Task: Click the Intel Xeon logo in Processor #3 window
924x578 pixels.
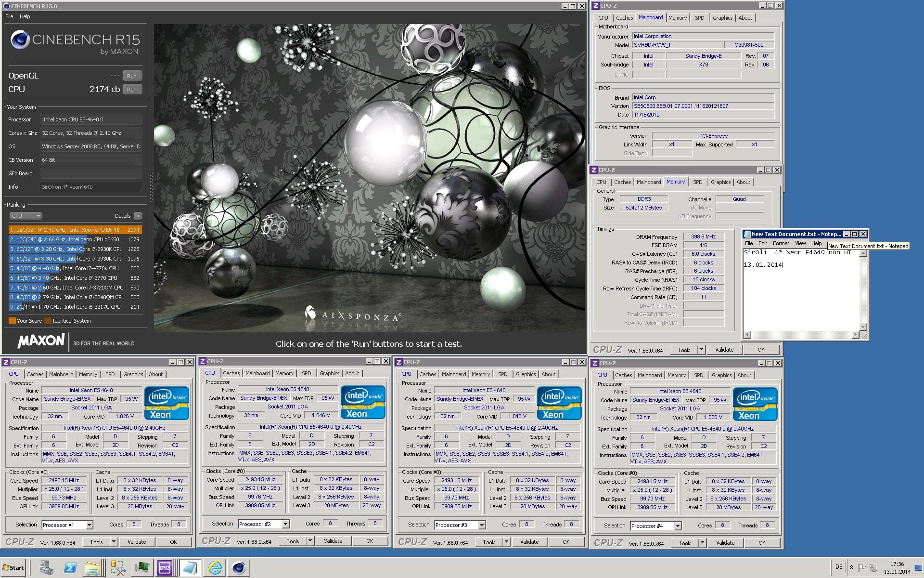Action: pos(559,403)
